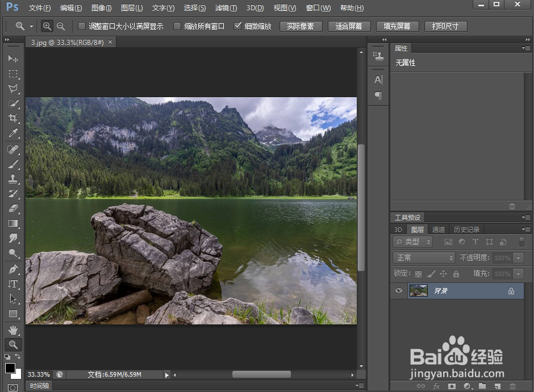
Task: Open 文件 menu
Action: tap(40, 8)
